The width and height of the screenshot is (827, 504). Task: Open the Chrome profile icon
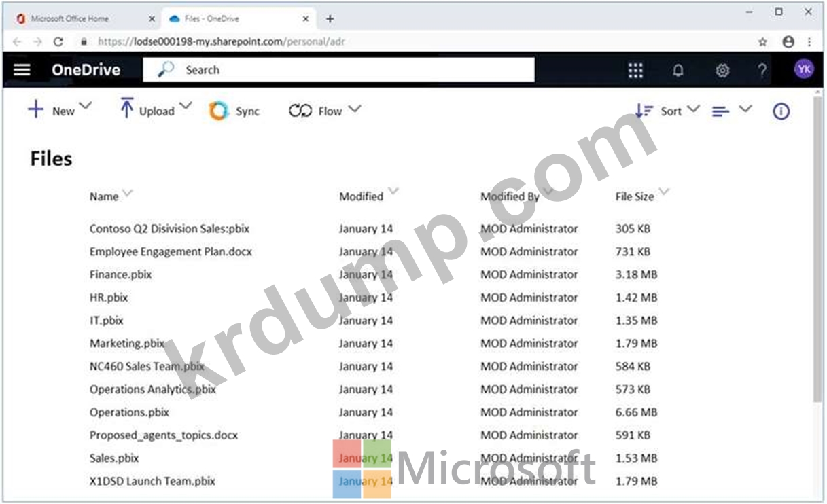coord(788,41)
